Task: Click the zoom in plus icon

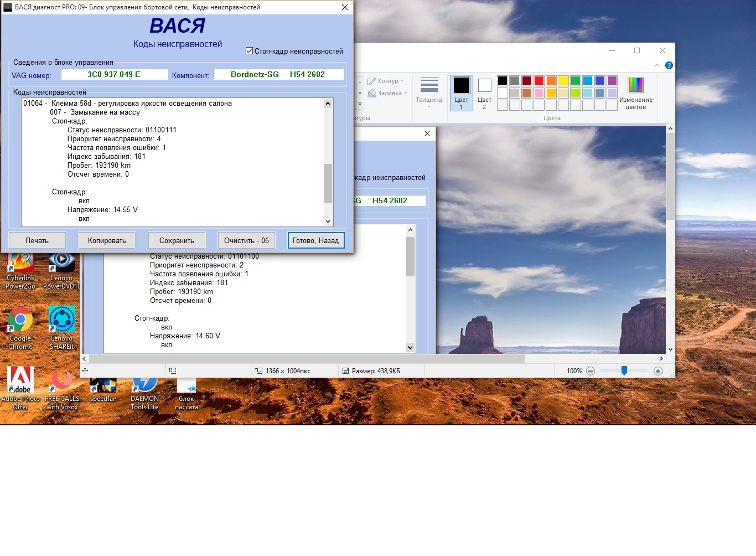Action: (x=658, y=371)
